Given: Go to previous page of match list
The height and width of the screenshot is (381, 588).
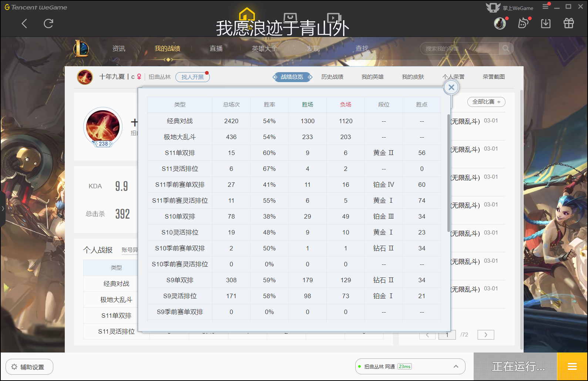Looking at the screenshot, I should coord(428,335).
